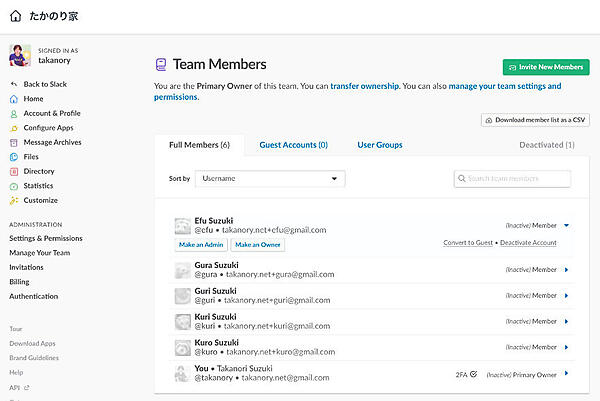
Task: Click Efu Suzuki's avatar thumbnail
Action: pyautogui.click(x=183, y=226)
